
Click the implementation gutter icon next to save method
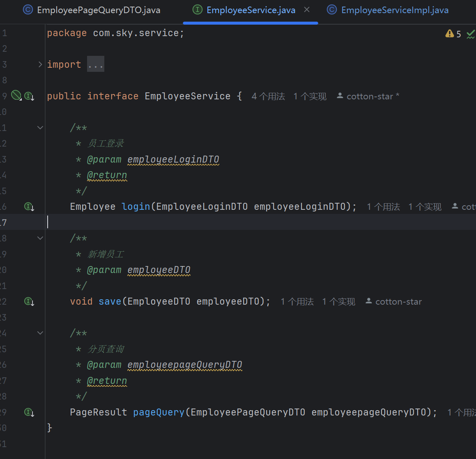[29, 301]
